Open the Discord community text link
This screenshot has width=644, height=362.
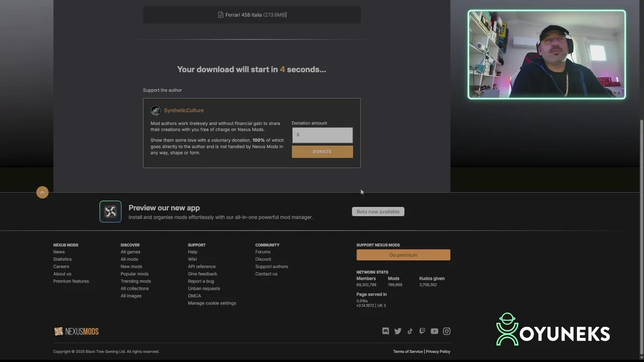pos(263,259)
